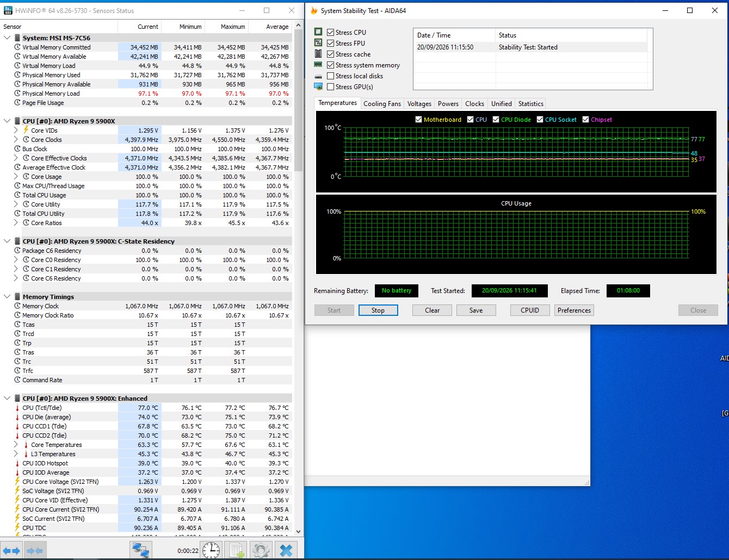Click the HWiNFO vertical scrollbar down arrow

298,531
